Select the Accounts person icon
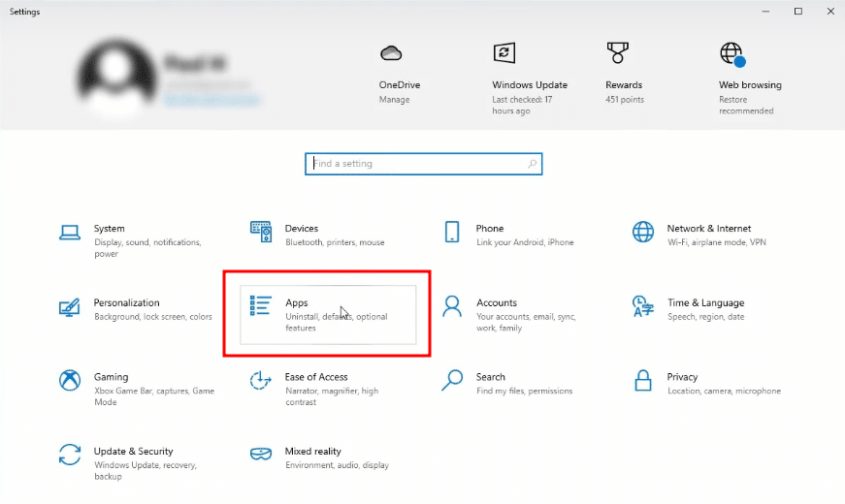The width and height of the screenshot is (845, 504). [452, 307]
